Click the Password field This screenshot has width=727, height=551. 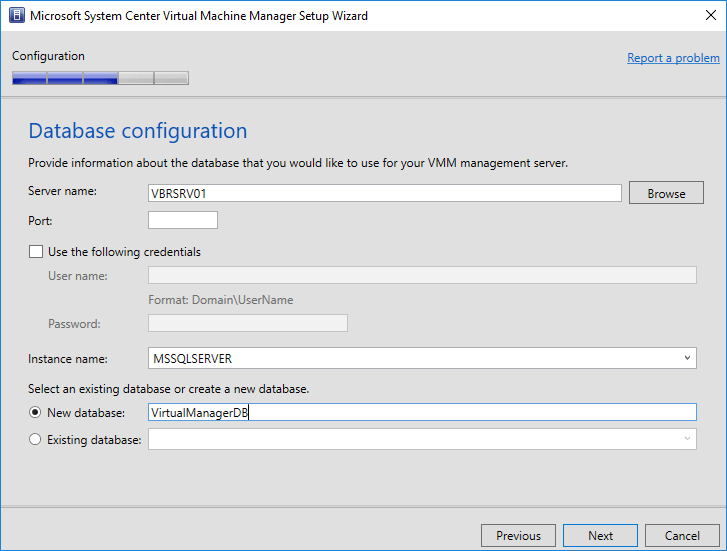[x=247, y=323]
